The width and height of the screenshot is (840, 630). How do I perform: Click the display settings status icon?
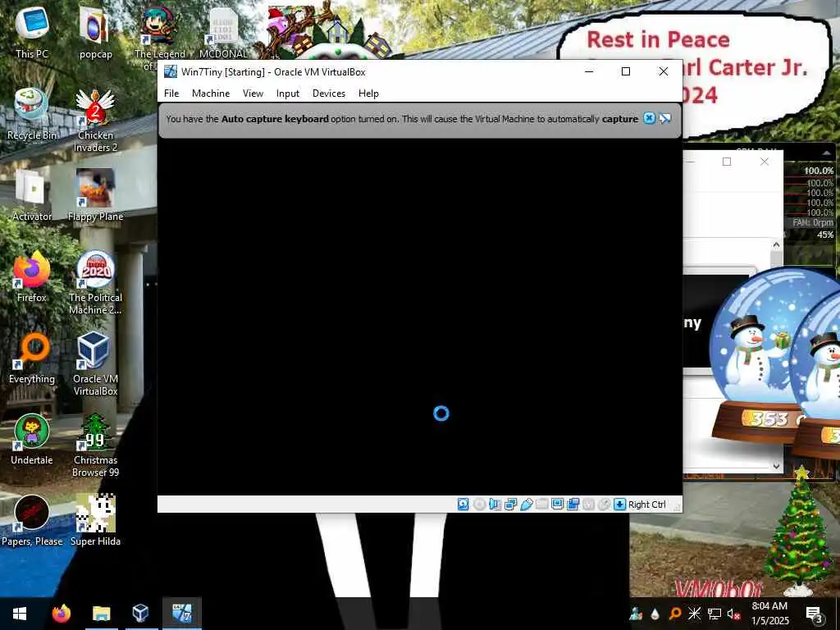click(x=557, y=504)
